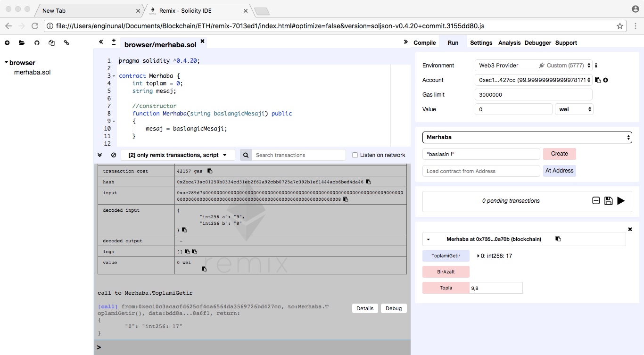Copy the transaction hash value
This screenshot has height=355, width=644.
pos(368,182)
